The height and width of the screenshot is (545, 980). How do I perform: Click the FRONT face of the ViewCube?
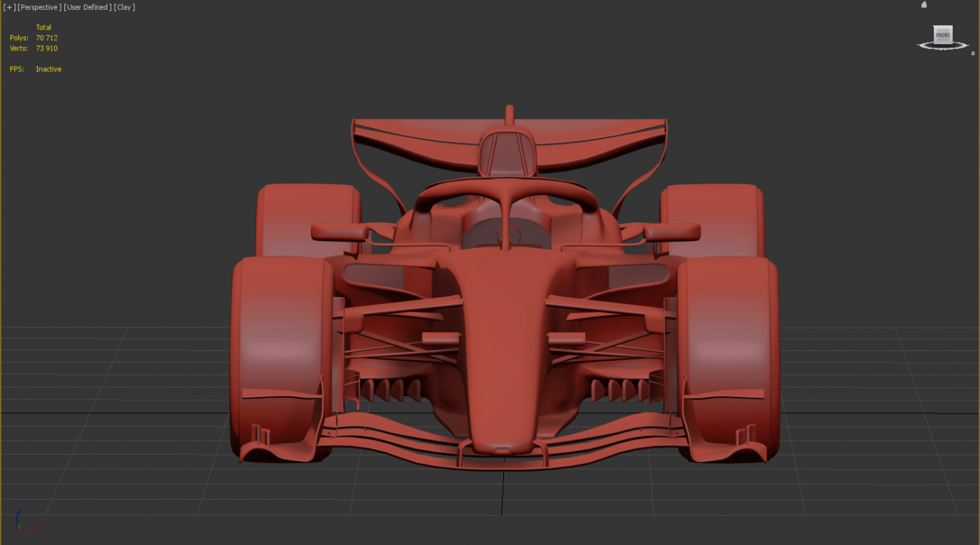click(x=943, y=35)
